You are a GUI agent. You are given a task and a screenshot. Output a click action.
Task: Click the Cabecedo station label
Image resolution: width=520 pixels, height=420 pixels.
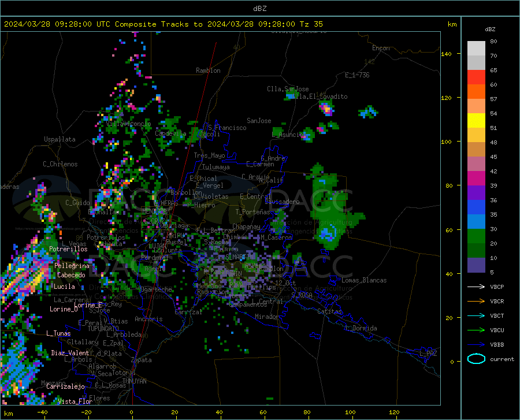[x=71, y=275]
